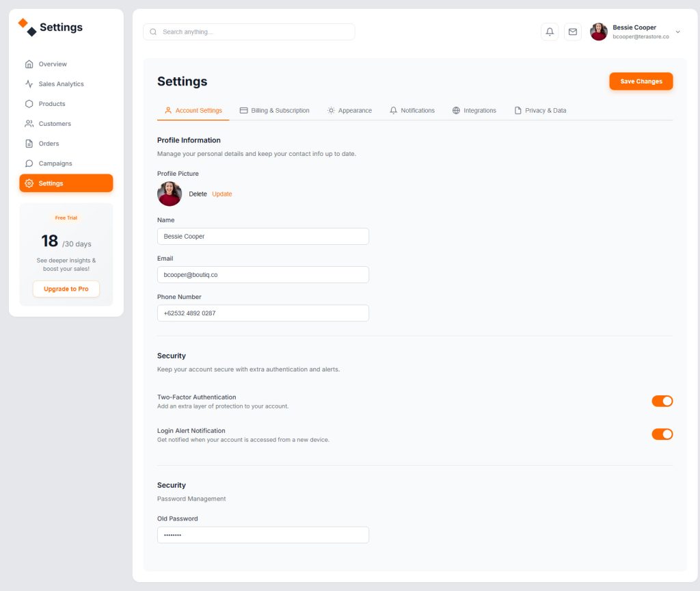The height and width of the screenshot is (591, 700).
Task: Focus the Search anything field
Action: 249,31
